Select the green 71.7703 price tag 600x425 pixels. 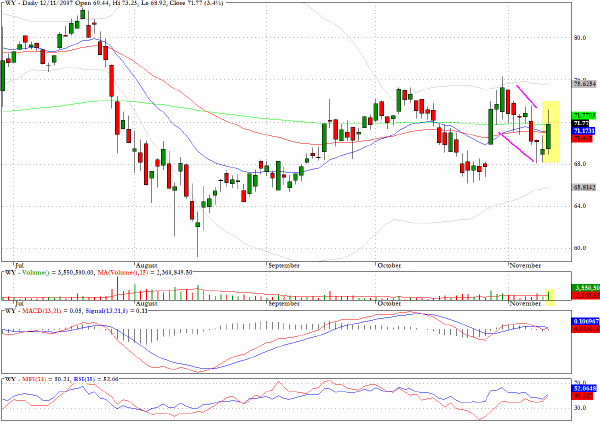[x=584, y=115]
